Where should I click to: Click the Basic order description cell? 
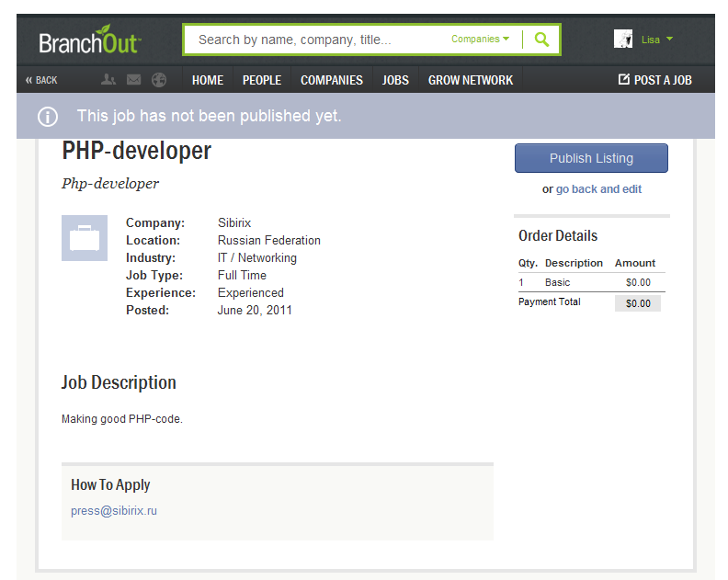pos(557,282)
